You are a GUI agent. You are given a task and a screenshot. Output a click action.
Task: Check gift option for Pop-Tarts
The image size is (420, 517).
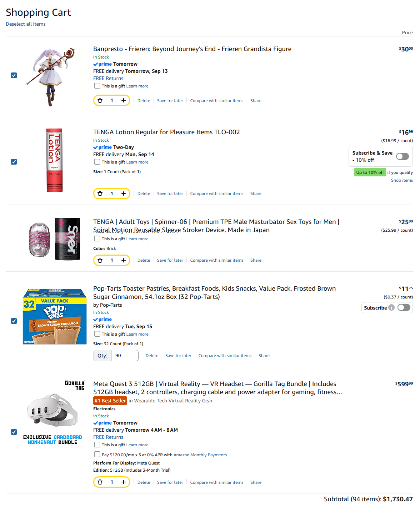pyautogui.click(x=97, y=334)
